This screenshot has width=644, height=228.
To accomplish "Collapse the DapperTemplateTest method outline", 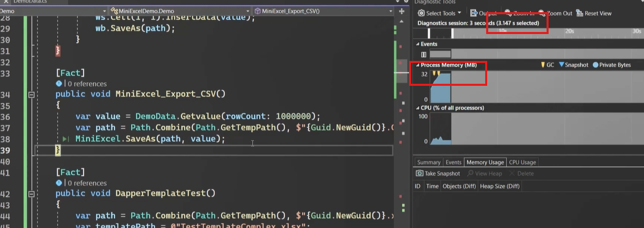I will 31,194.
